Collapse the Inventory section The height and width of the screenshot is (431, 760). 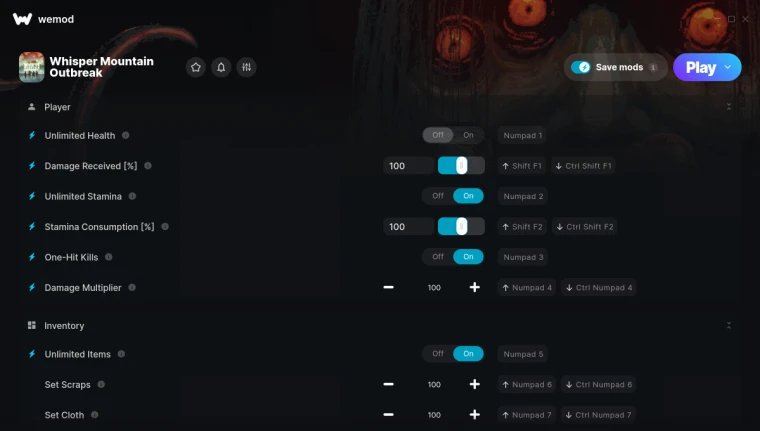(x=728, y=325)
